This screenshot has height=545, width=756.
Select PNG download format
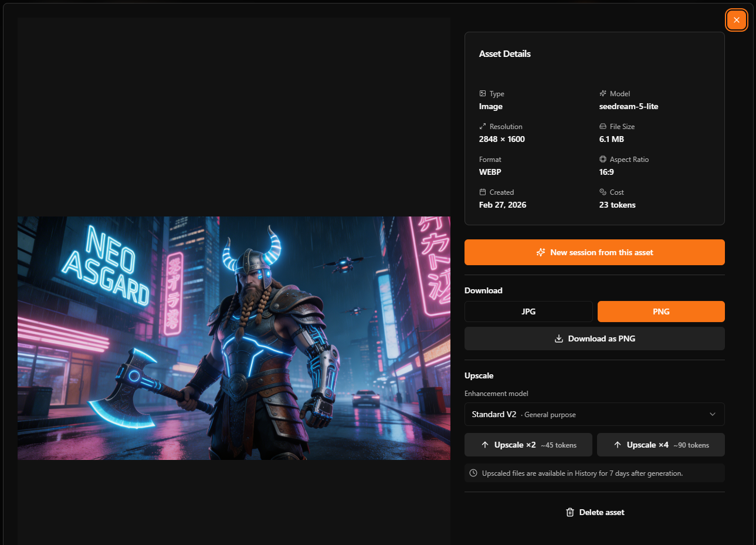(x=661, y=312)
